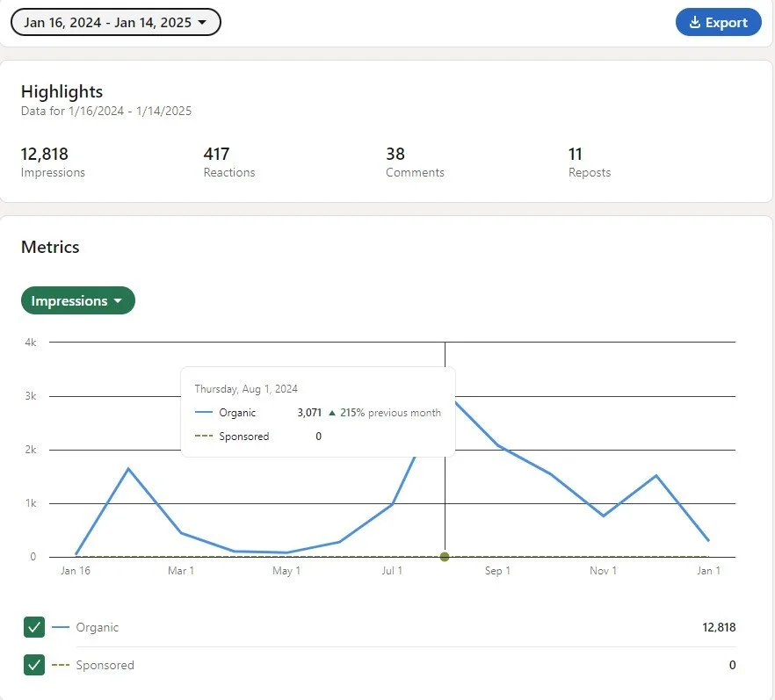Screen dimensions: 775x700
Task: Click the date range dropdown arrow
Action: click(x=202, y=22)
